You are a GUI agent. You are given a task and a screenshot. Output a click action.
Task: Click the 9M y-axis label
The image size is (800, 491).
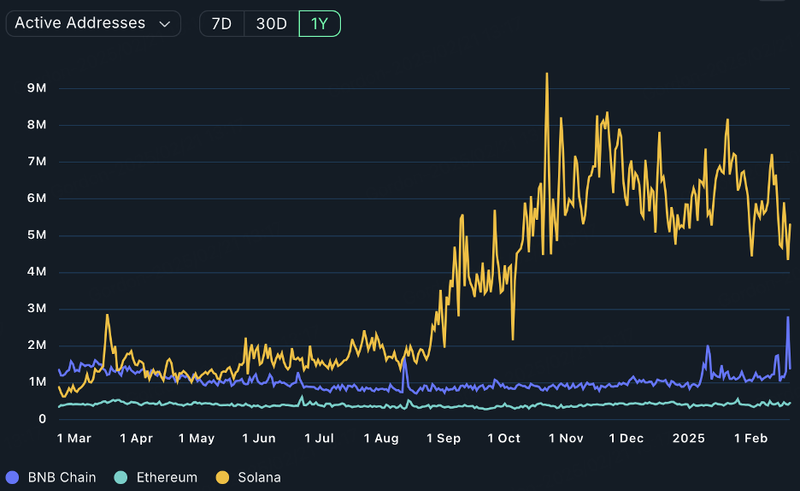[x=37, y=88]
